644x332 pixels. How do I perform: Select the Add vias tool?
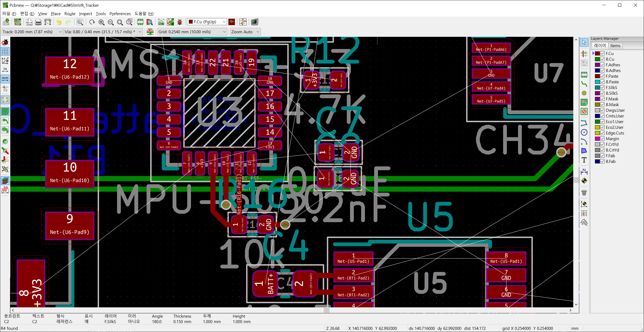(x=584, y=93)
